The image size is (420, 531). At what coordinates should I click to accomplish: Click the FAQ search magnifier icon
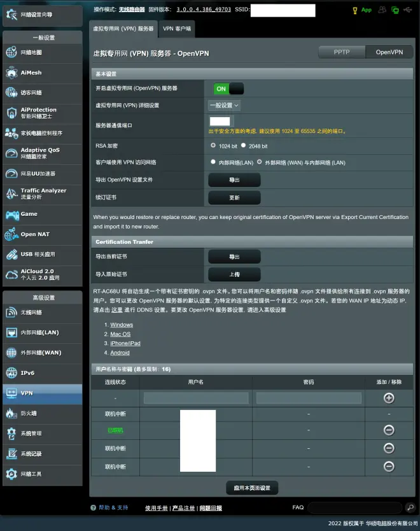click(410, 507)
